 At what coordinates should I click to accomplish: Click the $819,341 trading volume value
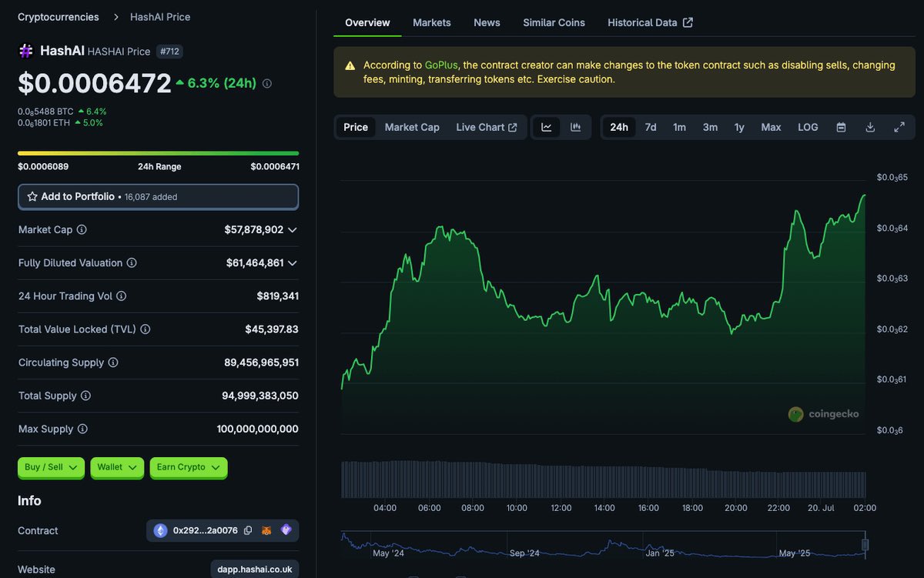278,296
